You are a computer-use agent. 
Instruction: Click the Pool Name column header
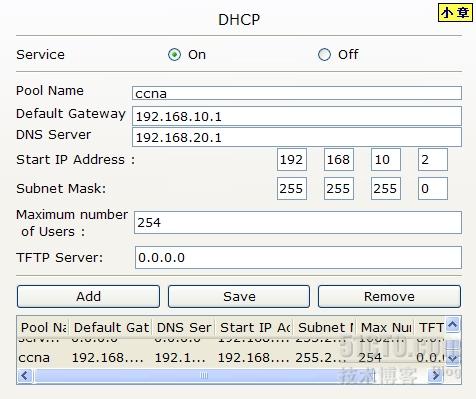[43, 327]
